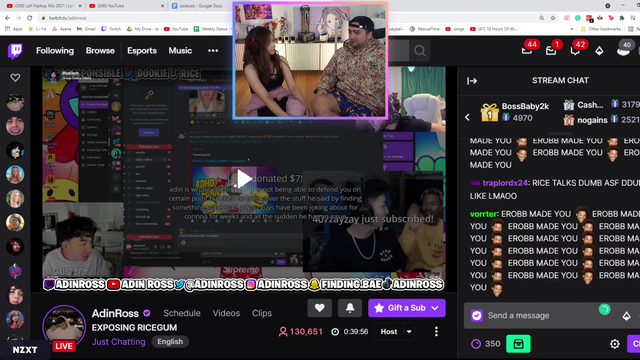Switch to the Videos tab

click(226, 313)
